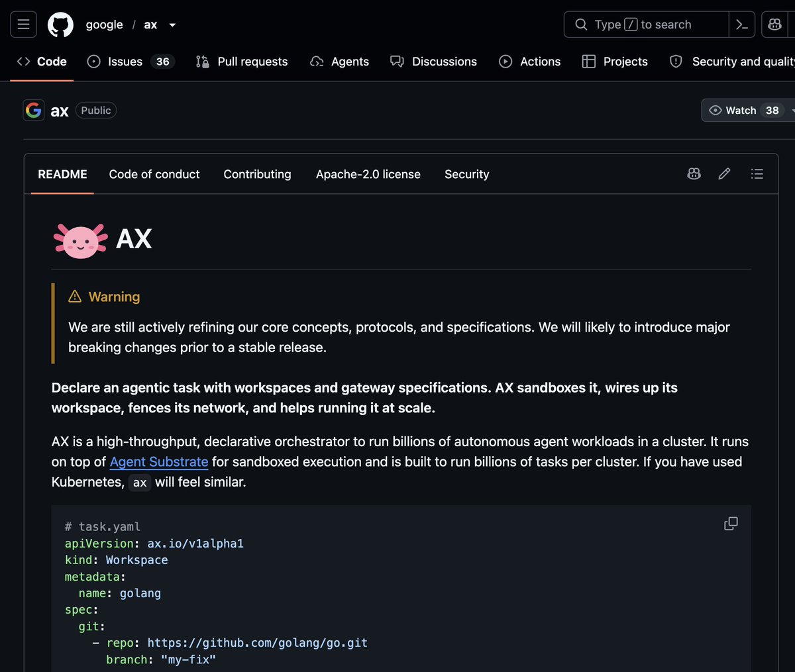This screenshot has height=672, width=795.
Task: Switch to Discussions tab
Action: pyautogui.click(x=433, y=62)
